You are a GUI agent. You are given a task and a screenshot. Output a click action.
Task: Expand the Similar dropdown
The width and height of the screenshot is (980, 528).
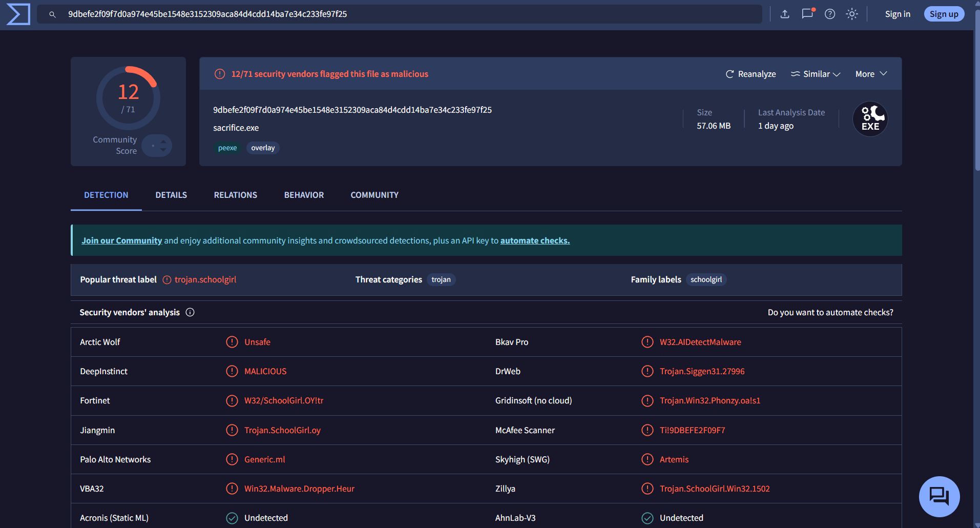coord(816,74)
